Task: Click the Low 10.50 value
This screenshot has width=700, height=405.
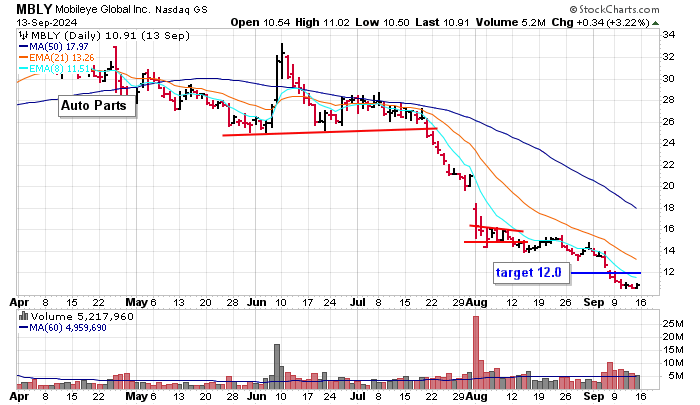Action: pyautogui.click(x=382, y=22)
